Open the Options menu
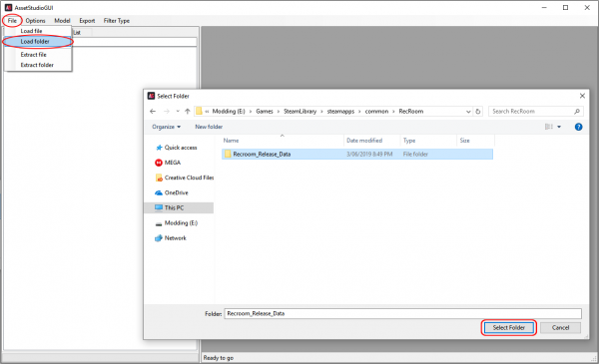 [x=36, y=21]
